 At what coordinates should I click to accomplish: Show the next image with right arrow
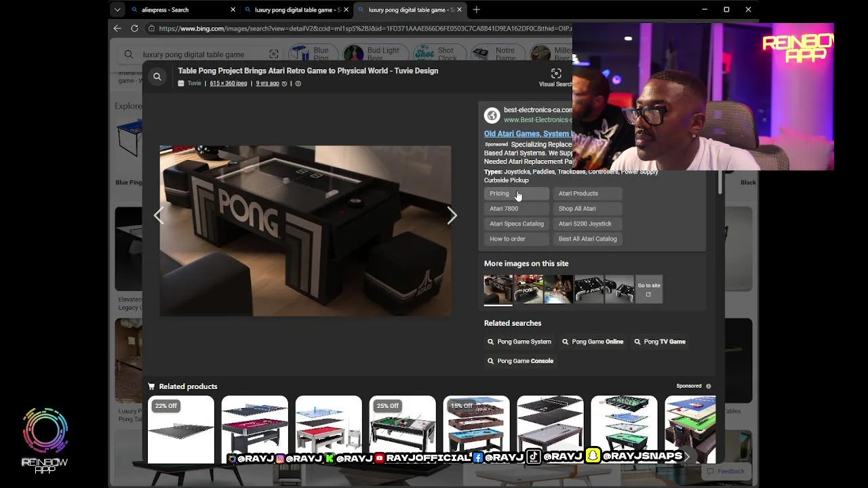[452, 216]
